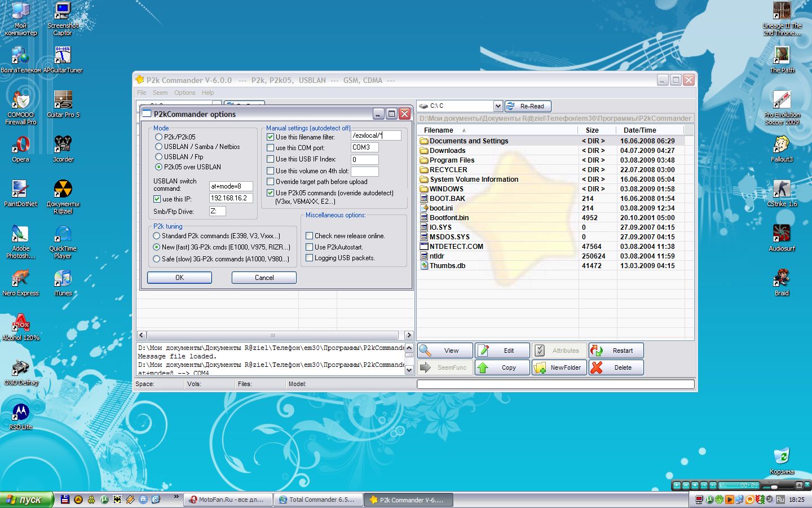Click the Ru language indicator in tray
The height and width of the screenshot is (508, 812).
(x=780, y=500)
